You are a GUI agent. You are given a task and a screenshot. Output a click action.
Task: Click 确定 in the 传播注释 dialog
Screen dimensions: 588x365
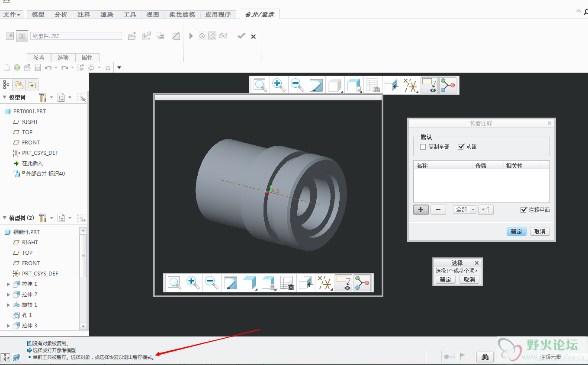pyautogui.click(x=517, y=231)
